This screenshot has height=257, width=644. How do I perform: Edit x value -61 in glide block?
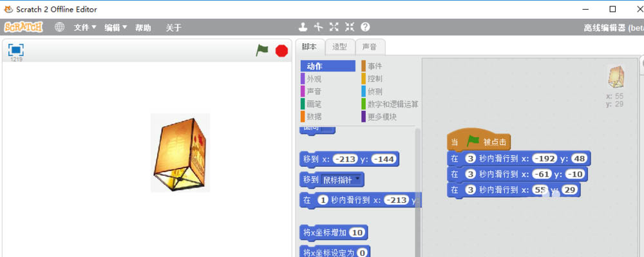click(x=542, y=175)
